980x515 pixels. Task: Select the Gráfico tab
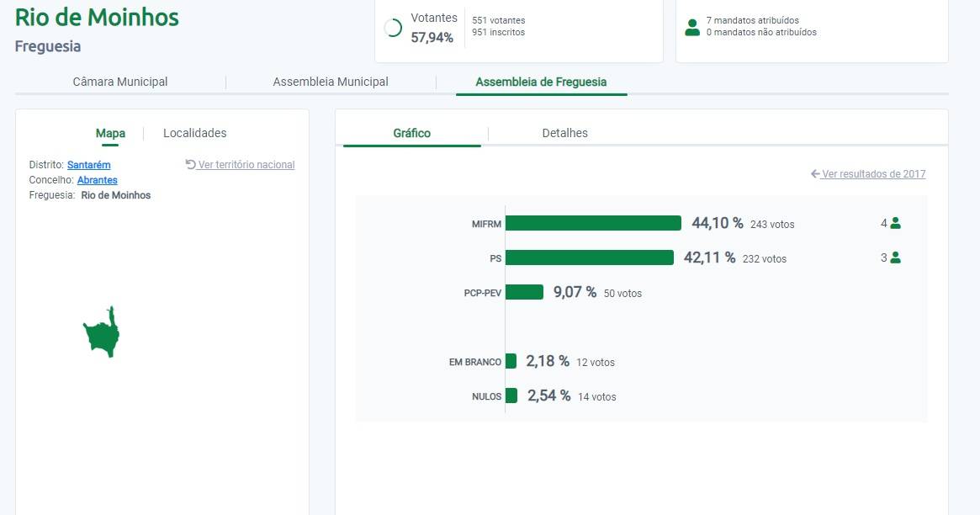[411, 133]
